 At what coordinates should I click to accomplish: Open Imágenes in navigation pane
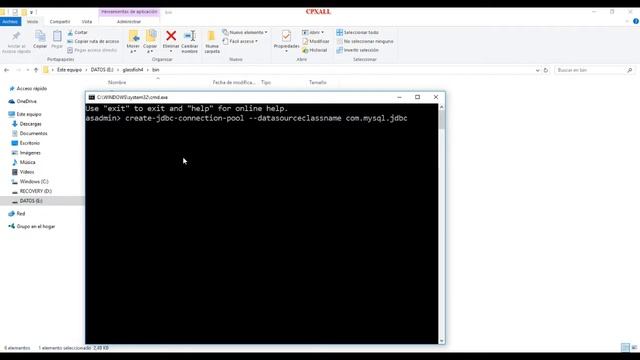[27, 153]
